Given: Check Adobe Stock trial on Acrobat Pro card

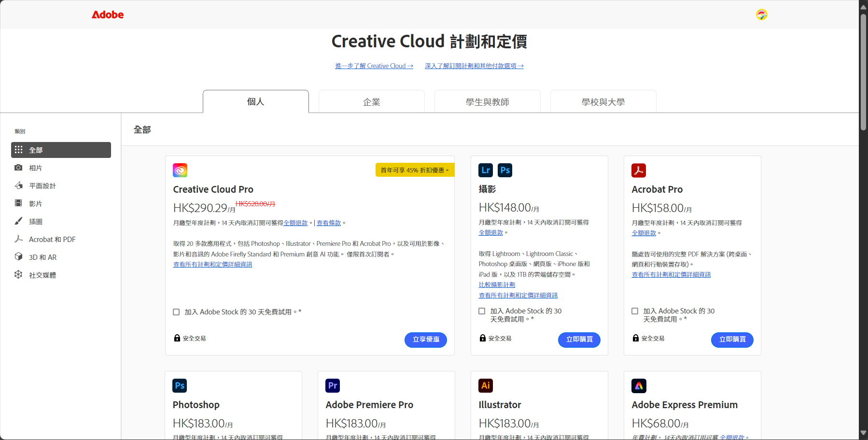Looking at the screenshot, I should 635,311.
